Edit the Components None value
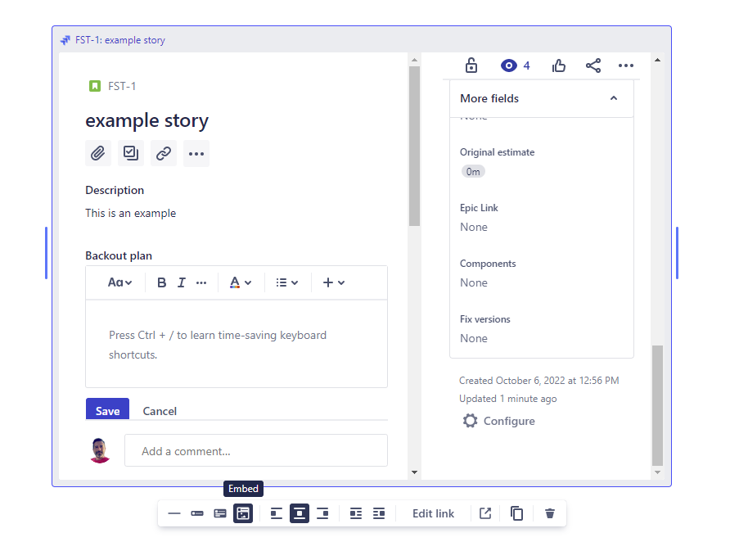The image size is (748, 560). tap(474, 282)
